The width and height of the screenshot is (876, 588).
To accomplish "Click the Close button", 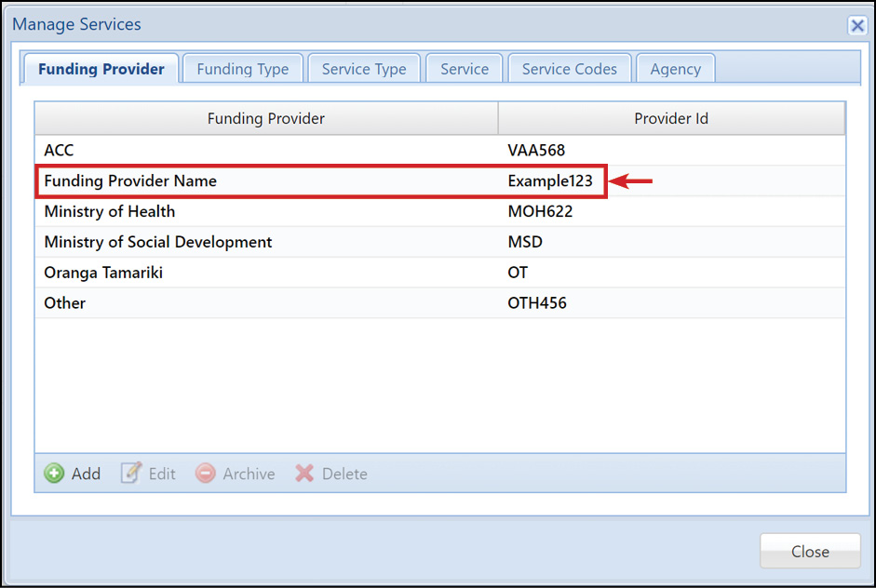I will [810, 551].
